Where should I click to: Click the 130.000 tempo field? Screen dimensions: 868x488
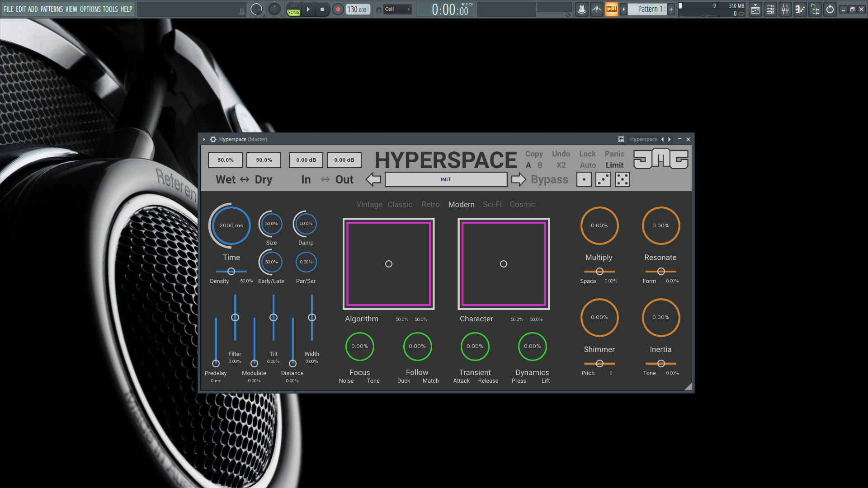pyautogui.click(x=358, y=9)
